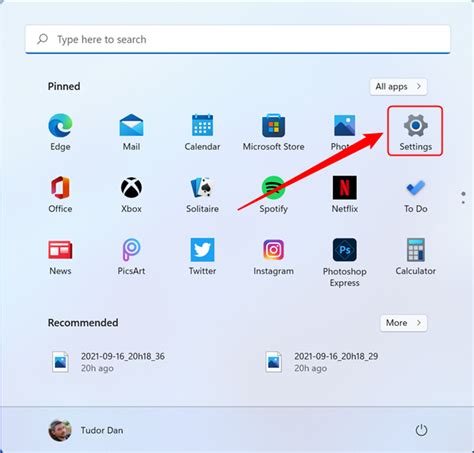The image size is (474, 453).
Task: Open Instagram
Action: click(273, 257)
